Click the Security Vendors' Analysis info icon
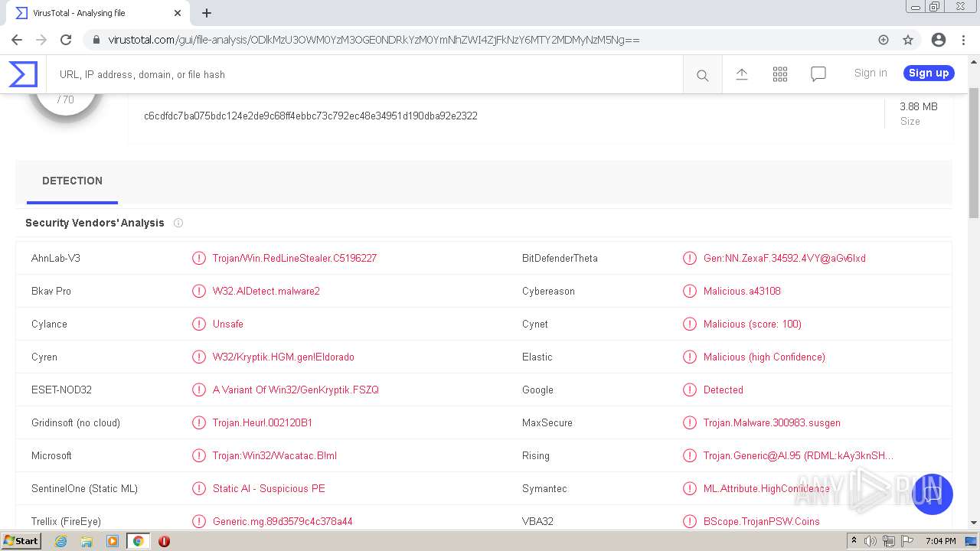980x551 pixels. [178, 223]
